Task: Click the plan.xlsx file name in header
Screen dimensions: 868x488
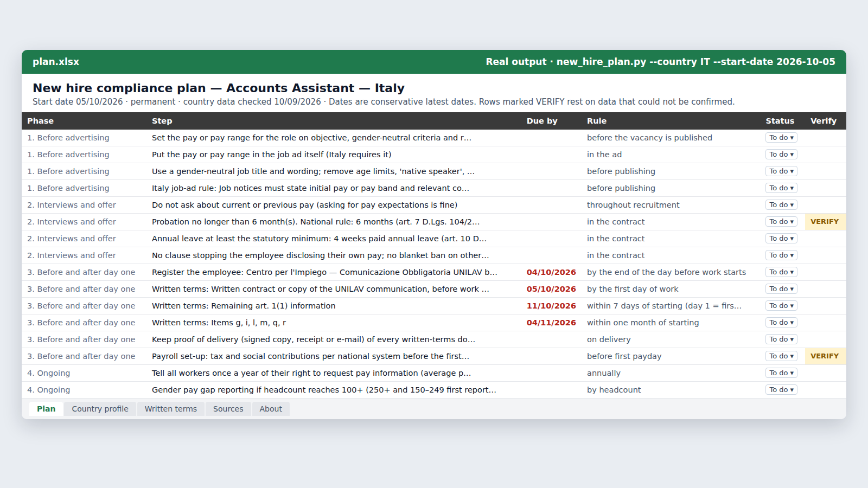Action: click(x=56, y=62)
